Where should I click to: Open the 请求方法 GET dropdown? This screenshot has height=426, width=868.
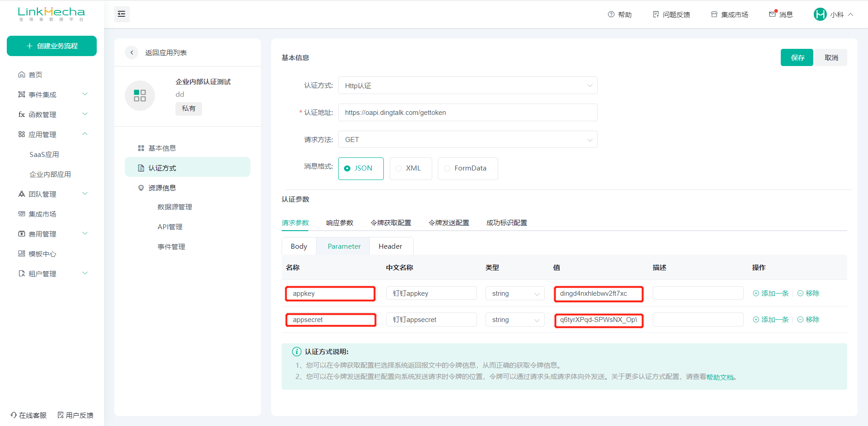[468, 140]
